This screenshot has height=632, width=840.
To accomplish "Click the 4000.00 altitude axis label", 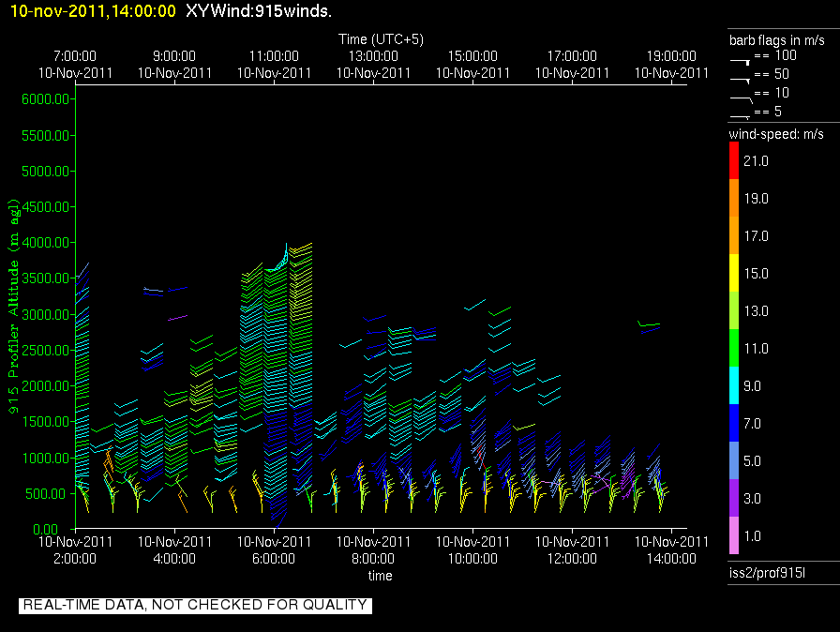I will pos(46,243).
